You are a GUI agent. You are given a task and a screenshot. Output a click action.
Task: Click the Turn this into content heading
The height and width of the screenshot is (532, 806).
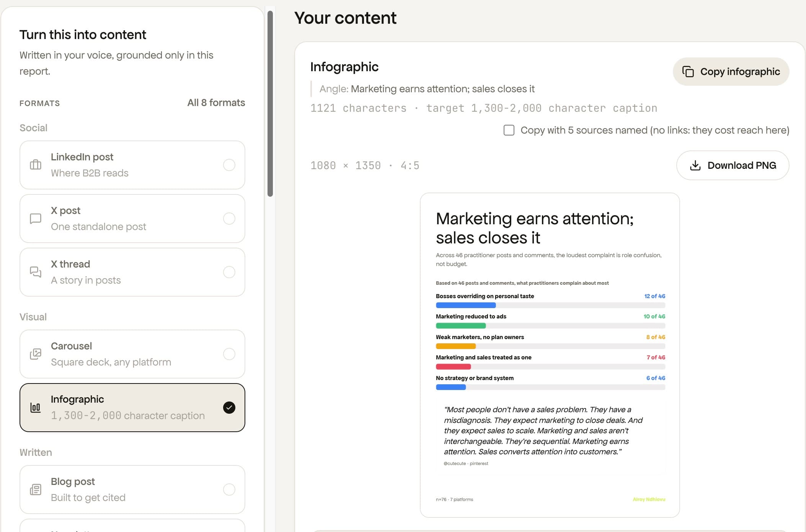(83, 35)
